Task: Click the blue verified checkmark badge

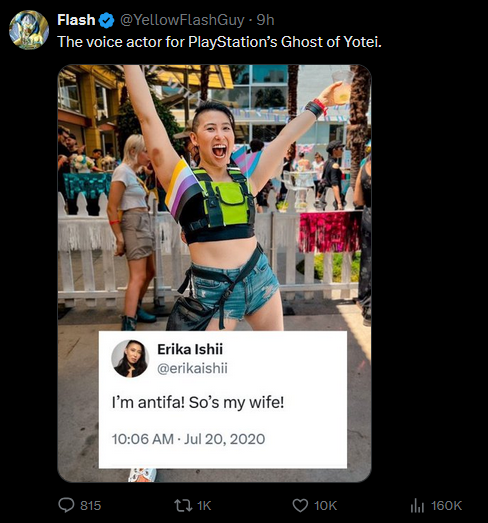Action: pos(106,21)
